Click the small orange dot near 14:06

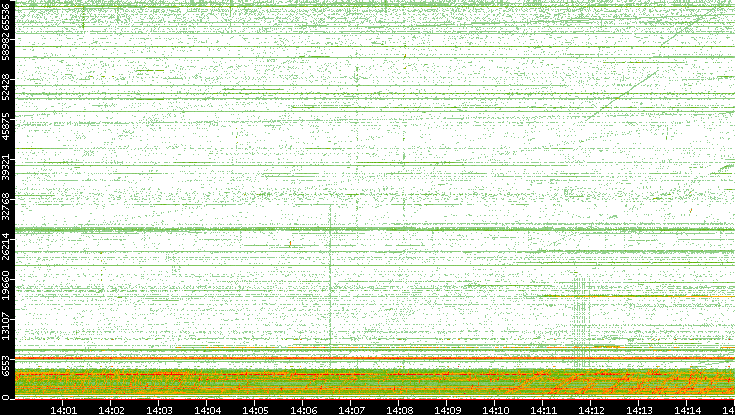coord(290,243)
